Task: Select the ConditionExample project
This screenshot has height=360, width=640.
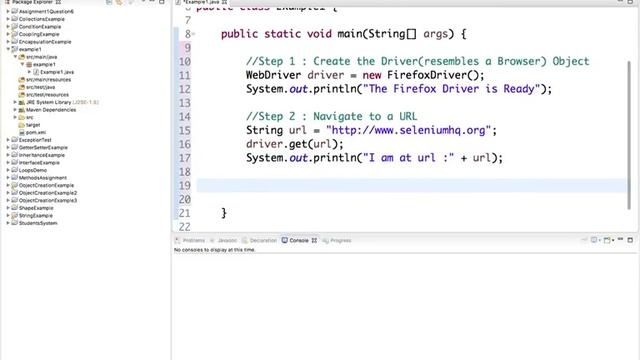Action: click(x=40, y=27)
